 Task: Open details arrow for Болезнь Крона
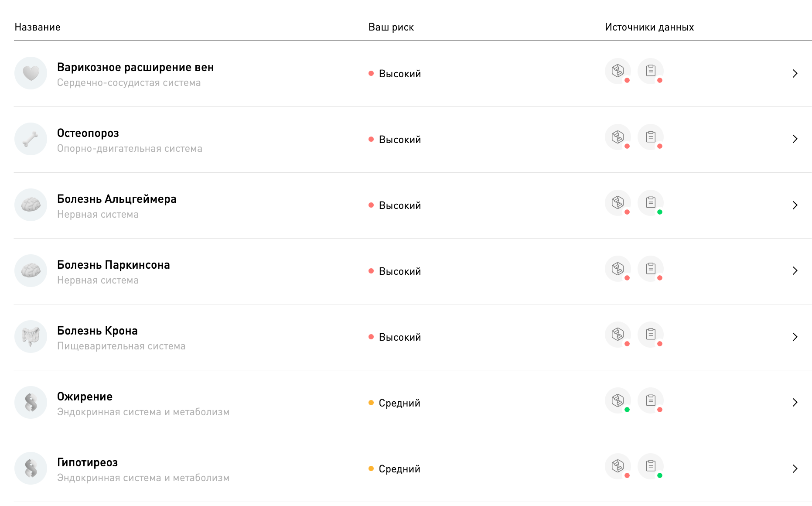[795, 337]
